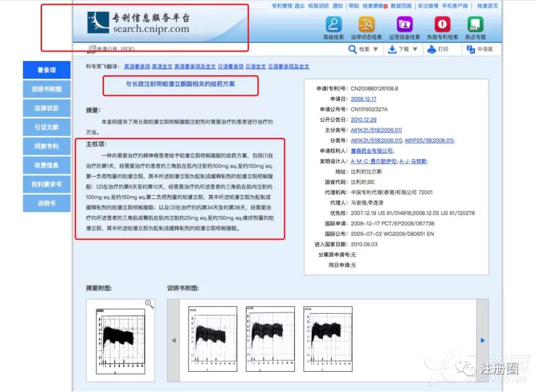Open 法律状态检索 legal status search icon
Screen dimensions: 536x392
pyautogui.click(x=366, y=24)
